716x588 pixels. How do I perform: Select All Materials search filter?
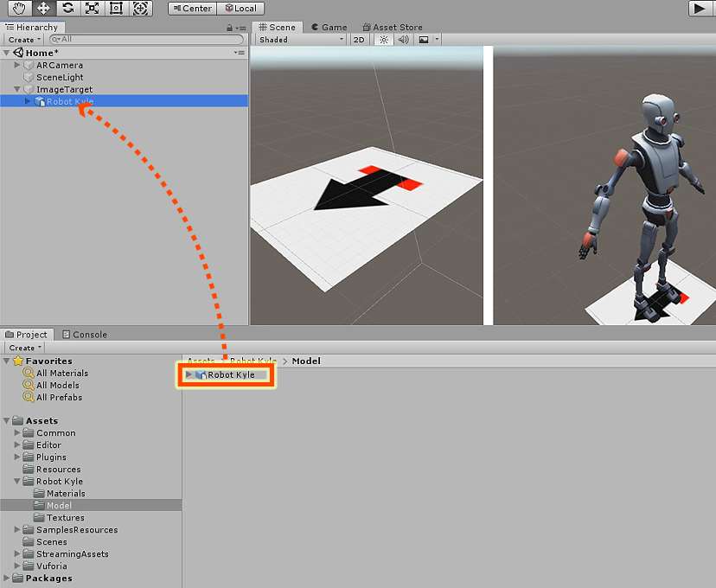tap(62, 373)
